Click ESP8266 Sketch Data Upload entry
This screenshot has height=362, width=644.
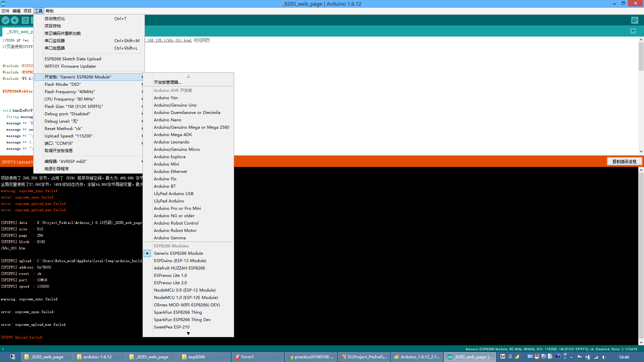pyautogui.click(x=73, y=59)
